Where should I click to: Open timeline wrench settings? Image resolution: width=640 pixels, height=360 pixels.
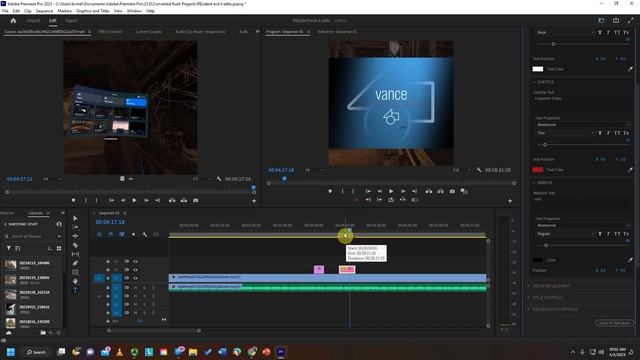(145, 234)
